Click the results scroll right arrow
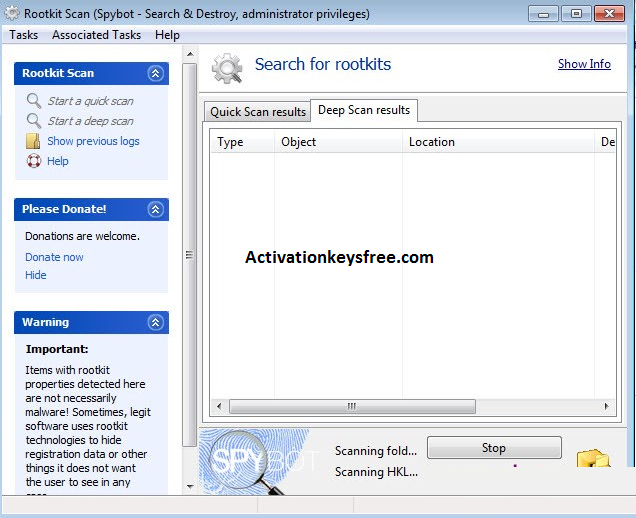This screenshot has width=636, height=518. 606,406
